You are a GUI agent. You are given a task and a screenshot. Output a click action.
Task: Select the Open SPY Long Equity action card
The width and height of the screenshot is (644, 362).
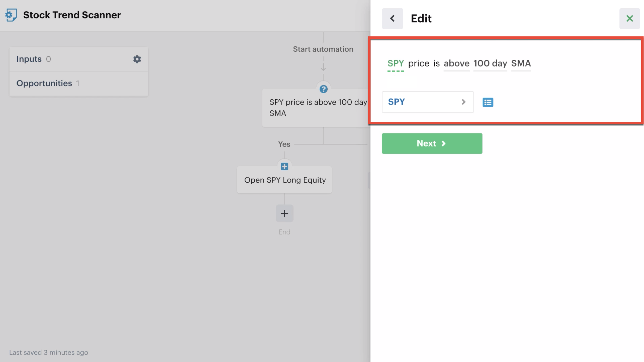point(285,180)
